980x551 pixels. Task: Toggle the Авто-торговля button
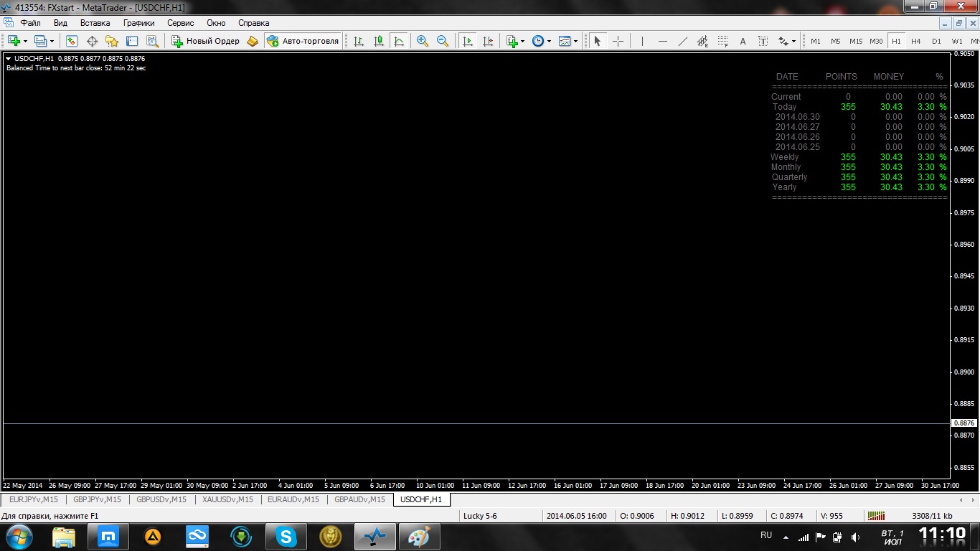click(303, 41)
